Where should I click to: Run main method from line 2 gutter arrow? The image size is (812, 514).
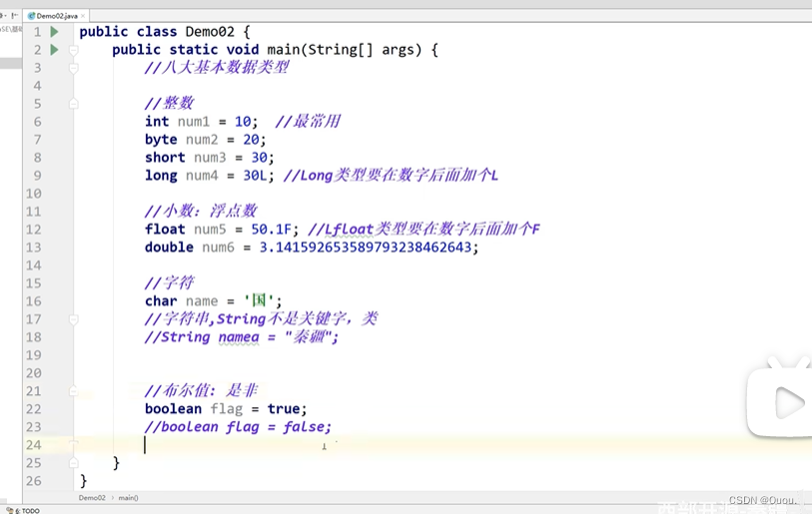[x=54, y=50]
